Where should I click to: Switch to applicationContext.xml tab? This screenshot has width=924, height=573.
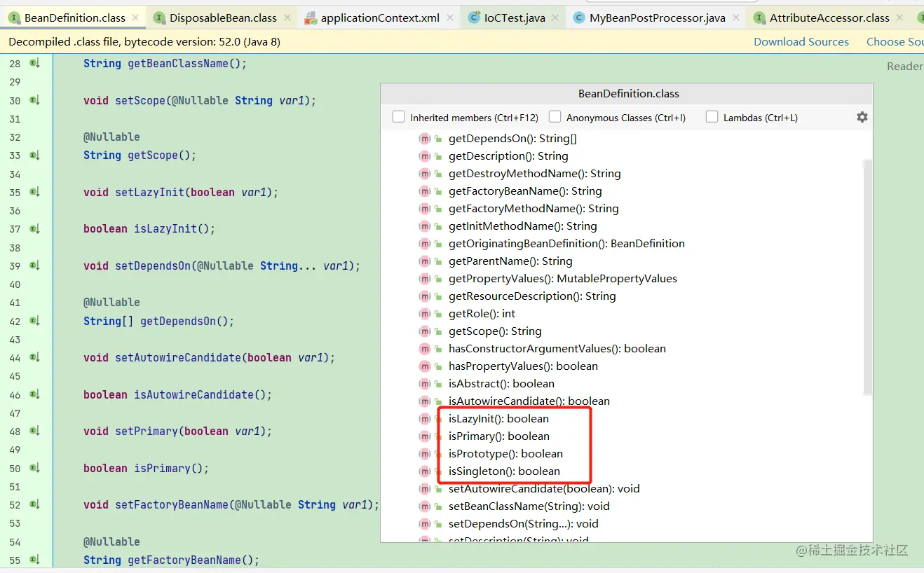click(379, 18)
